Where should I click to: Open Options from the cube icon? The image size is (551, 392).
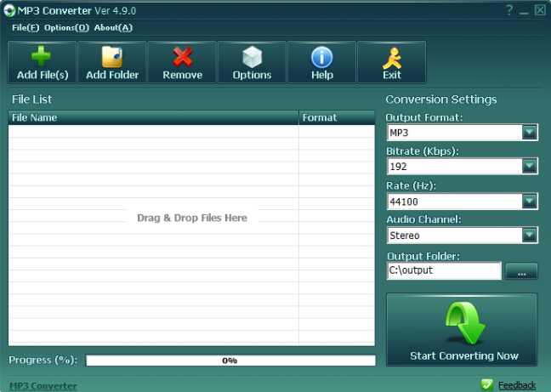(x=252, y=62)
